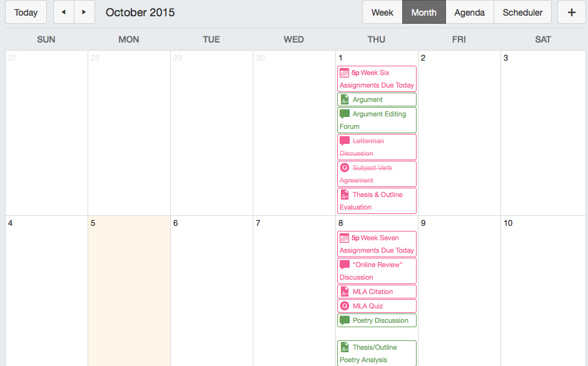This screenshot has width=588, height=366.
Task: Click assignment icon next to MLA Citation
Action: 344,292
